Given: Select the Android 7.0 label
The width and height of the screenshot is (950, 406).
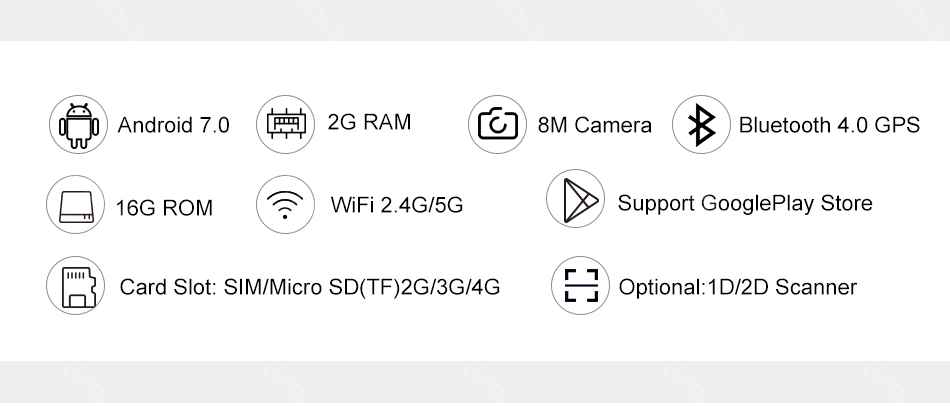Looking at the screenshot, I should [x=173, y=125].
